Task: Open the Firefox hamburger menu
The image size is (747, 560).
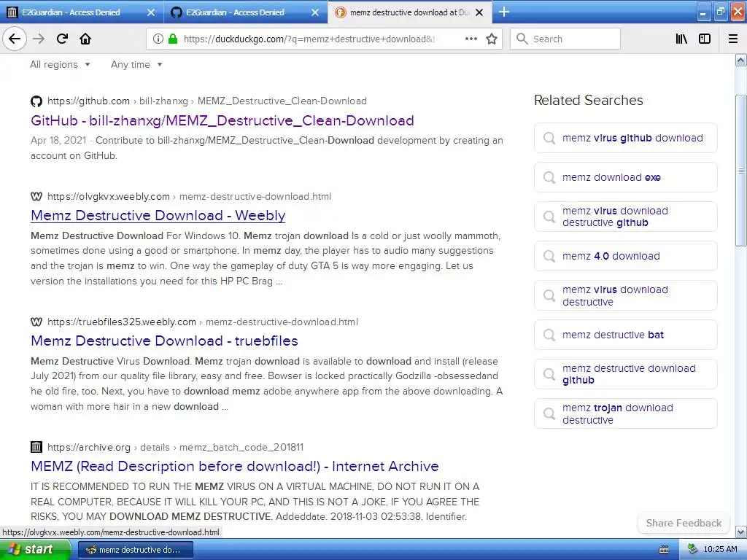Action: [x=733, y=39]
